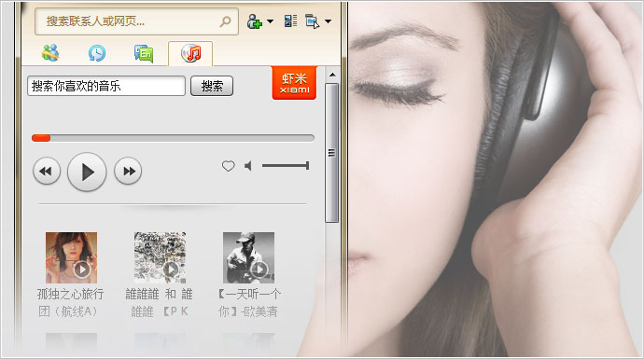Expand the add contact dropdown arrow
Viewport: 644px width, 359px height.
click(x=270, y=21)
